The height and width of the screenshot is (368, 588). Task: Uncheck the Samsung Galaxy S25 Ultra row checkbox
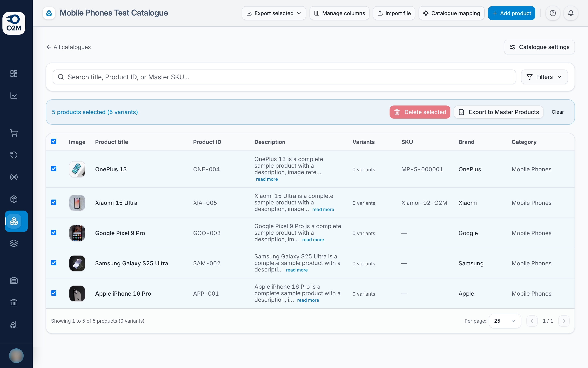point(54,263)
